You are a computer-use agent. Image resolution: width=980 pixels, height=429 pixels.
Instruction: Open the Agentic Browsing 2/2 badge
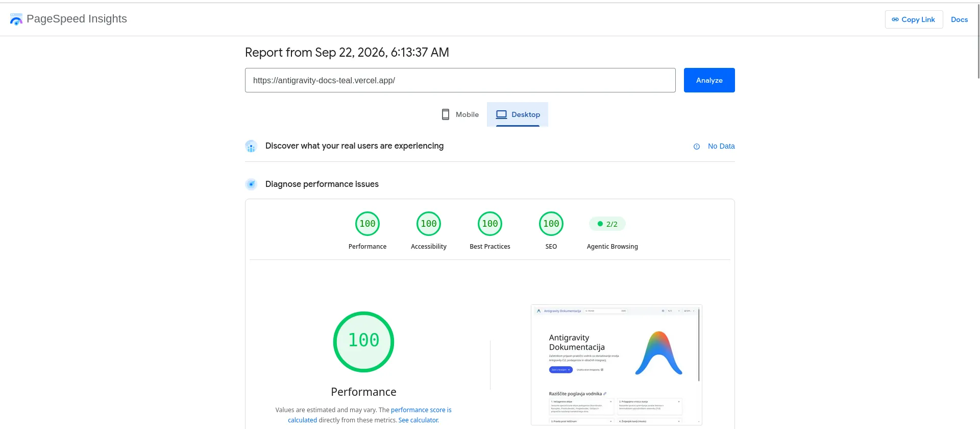[x=607, y=224]
